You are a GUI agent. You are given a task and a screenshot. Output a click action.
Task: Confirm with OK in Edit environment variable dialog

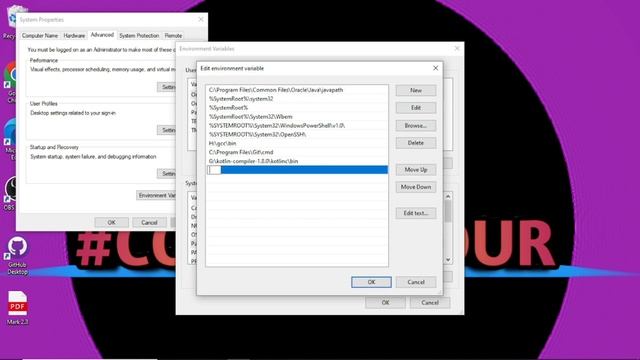click(371, 282)
